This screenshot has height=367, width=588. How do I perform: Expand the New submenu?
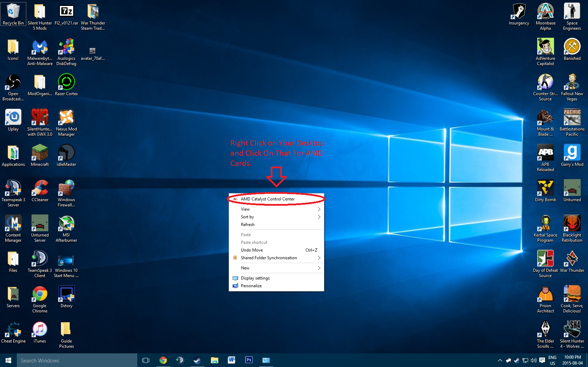(276, 268)
